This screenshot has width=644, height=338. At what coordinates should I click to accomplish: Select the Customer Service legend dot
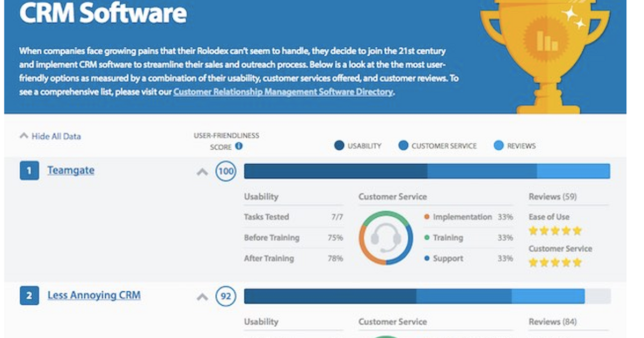coord(403,145)
